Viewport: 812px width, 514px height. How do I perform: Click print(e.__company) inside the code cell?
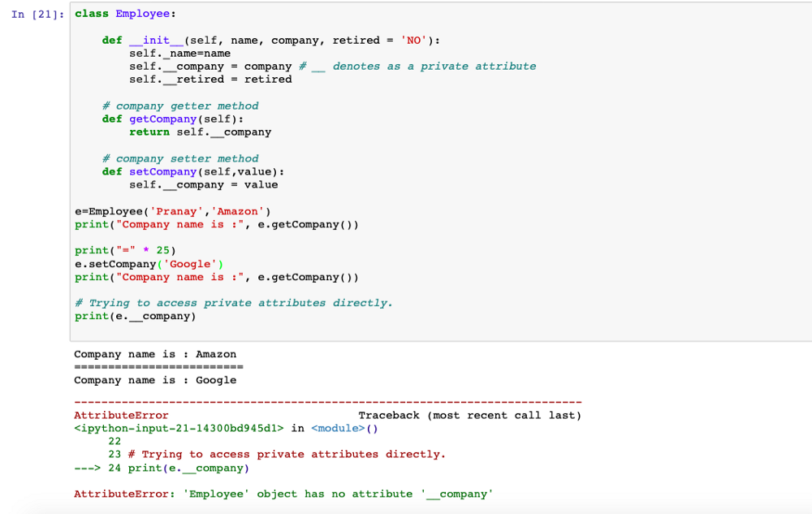tap(135, 316)
